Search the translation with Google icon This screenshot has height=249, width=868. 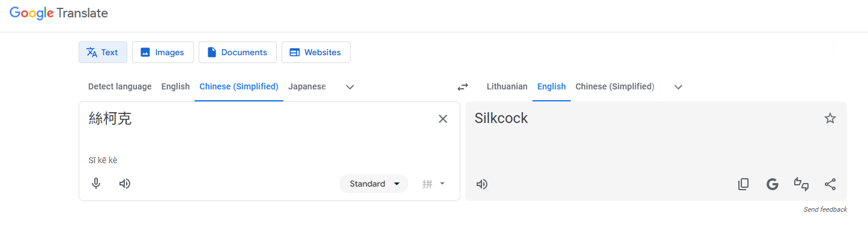[773, 184]
